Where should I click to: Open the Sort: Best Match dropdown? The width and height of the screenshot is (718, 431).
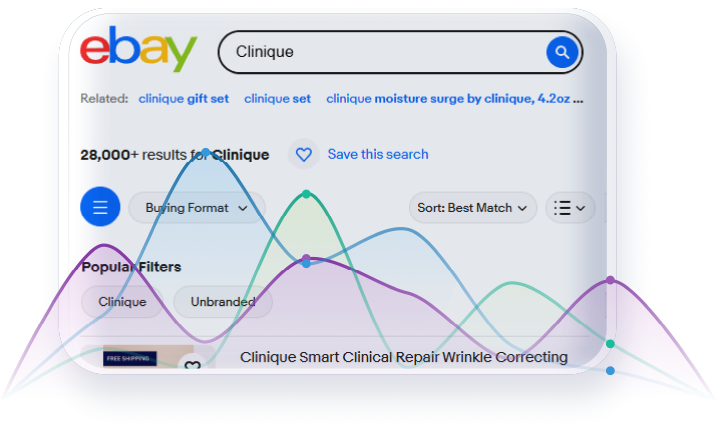[473, 208]
